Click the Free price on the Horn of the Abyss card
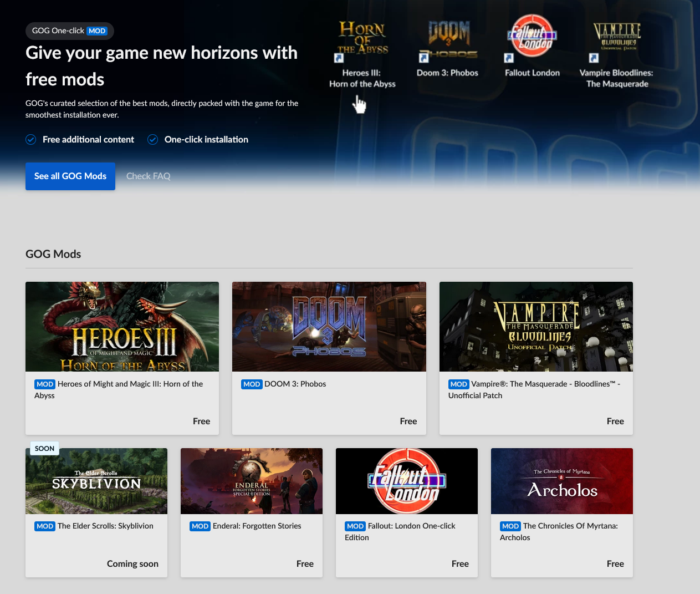 click(x=201, y=422)
